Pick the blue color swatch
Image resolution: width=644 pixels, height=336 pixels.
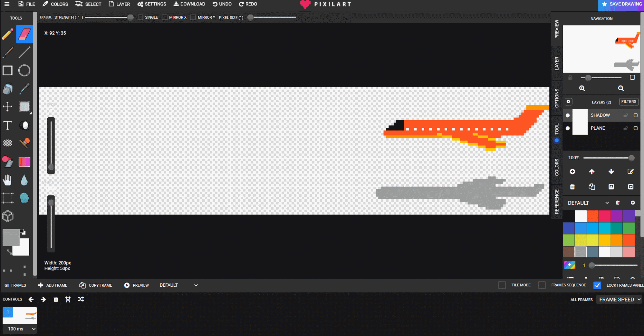[x=581, y=228]
